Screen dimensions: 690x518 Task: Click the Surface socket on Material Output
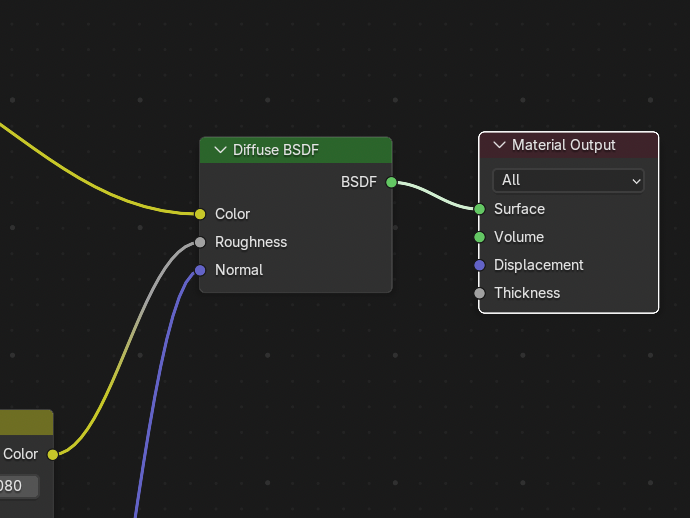click(x=480, y=209)
